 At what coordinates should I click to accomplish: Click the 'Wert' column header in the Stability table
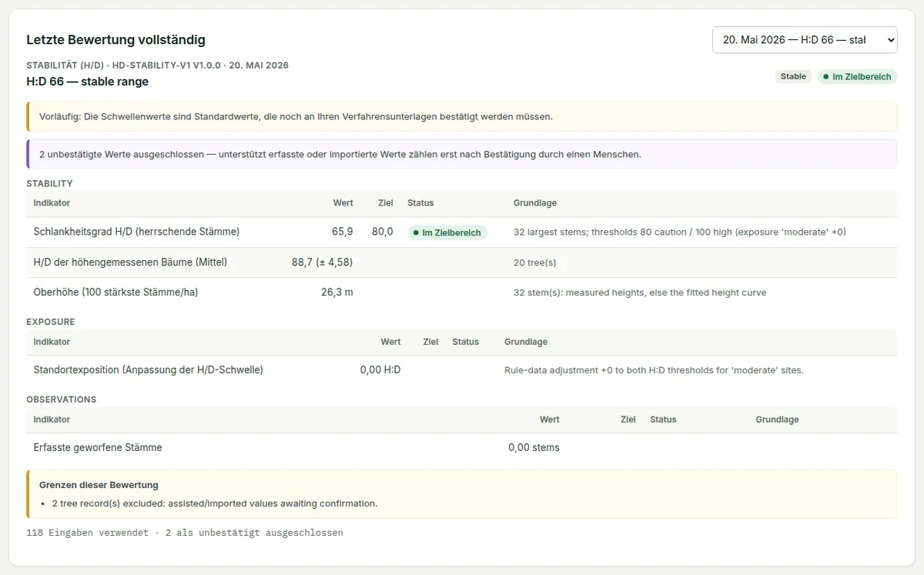(x=343, y=203)
